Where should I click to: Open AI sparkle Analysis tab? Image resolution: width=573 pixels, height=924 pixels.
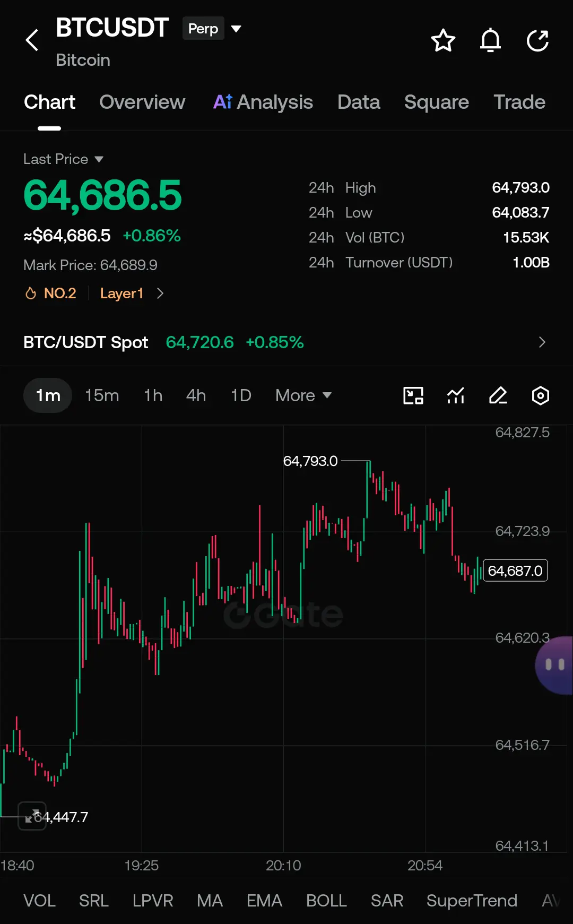pyautogui.click(x=263, y=102)
